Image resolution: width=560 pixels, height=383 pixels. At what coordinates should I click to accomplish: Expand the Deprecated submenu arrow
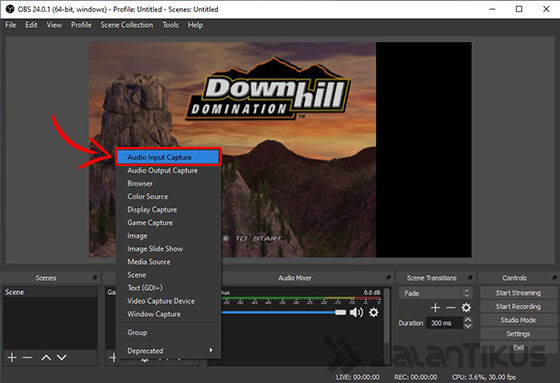coord(211,350)
